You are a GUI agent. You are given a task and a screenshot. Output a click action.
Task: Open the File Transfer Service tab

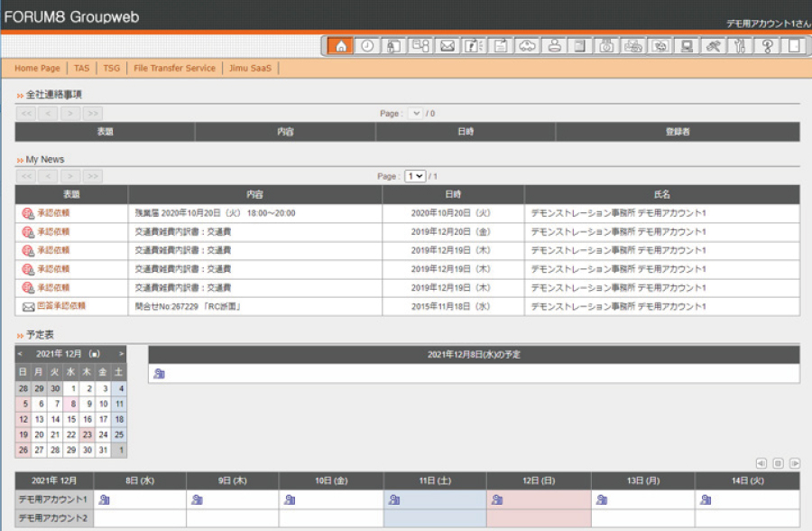(174, 68)
